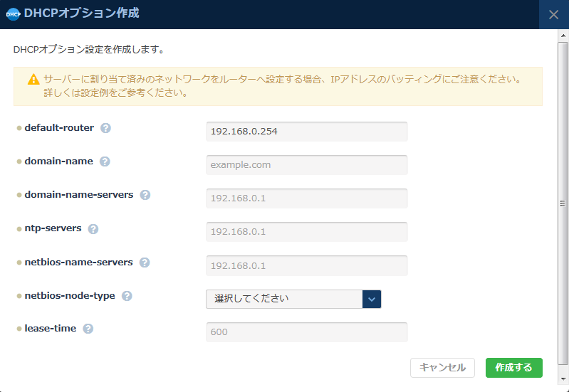Open help for netbios-node-type

click(127, 296)
